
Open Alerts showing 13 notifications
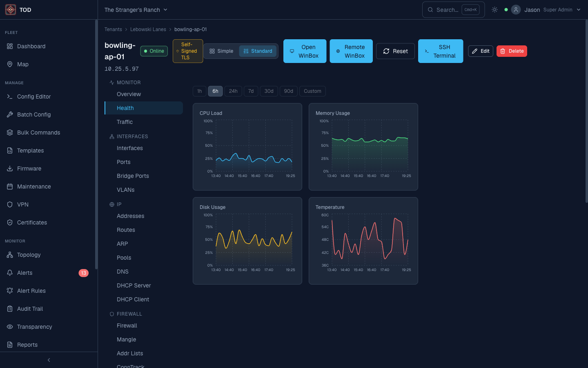click(x=25, y=273)
